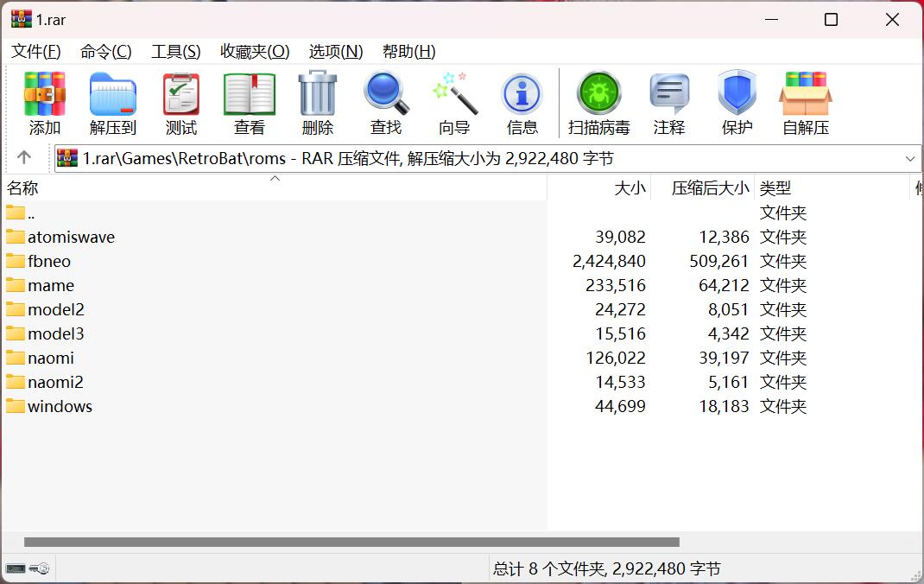Open the 收藏夹(O) menu
The width and height of the screenshot is (924, 584).
pyautogui.click(x=255, y=52)
